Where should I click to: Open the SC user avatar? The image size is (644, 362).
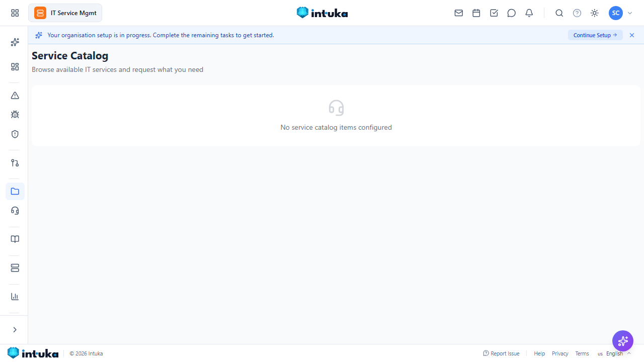(x=616, y=13)
